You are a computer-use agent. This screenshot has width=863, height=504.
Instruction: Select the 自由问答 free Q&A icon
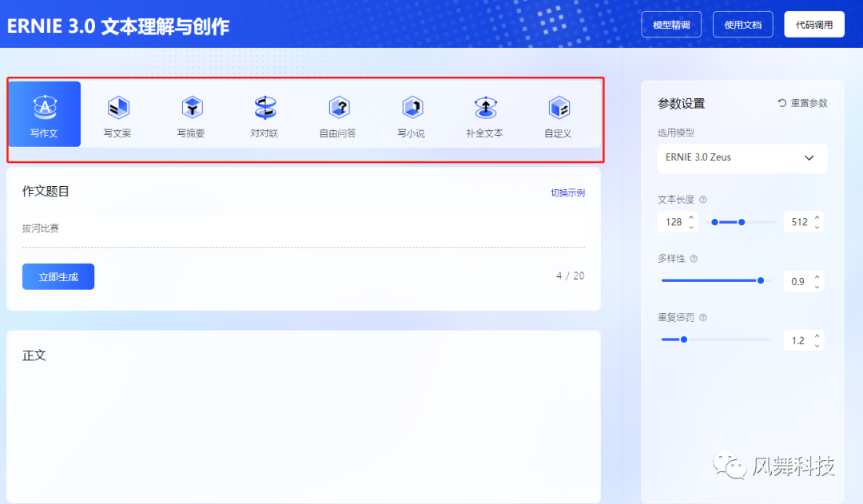click(339, 107)
